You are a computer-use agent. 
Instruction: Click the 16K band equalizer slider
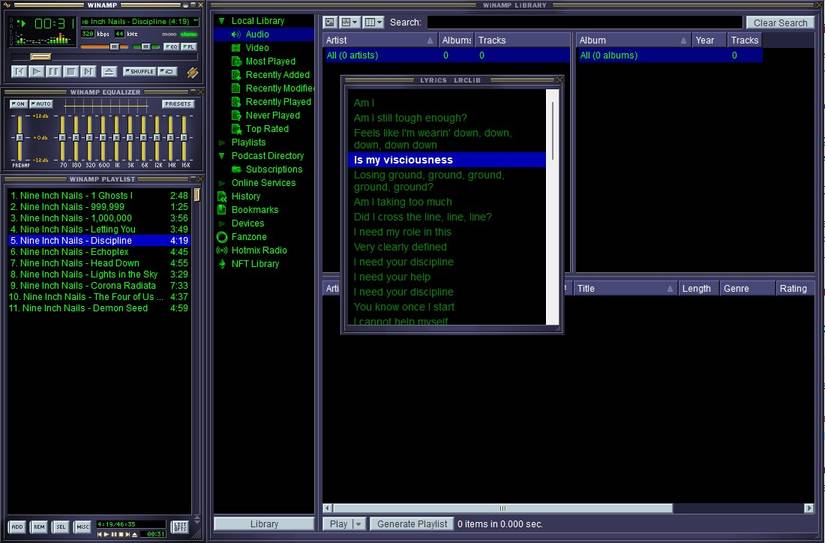pos(184,138)
